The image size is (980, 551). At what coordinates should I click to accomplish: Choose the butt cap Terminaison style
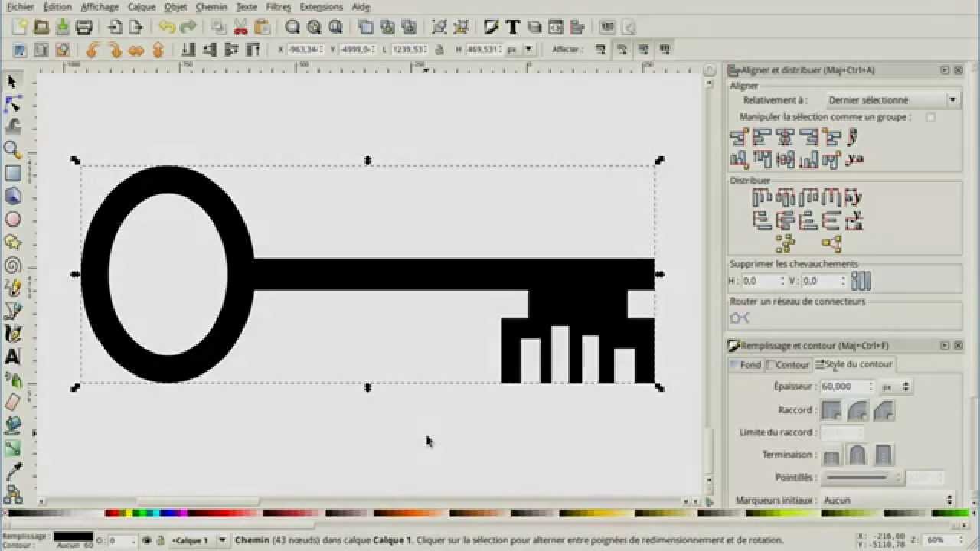tap(831, 455)
